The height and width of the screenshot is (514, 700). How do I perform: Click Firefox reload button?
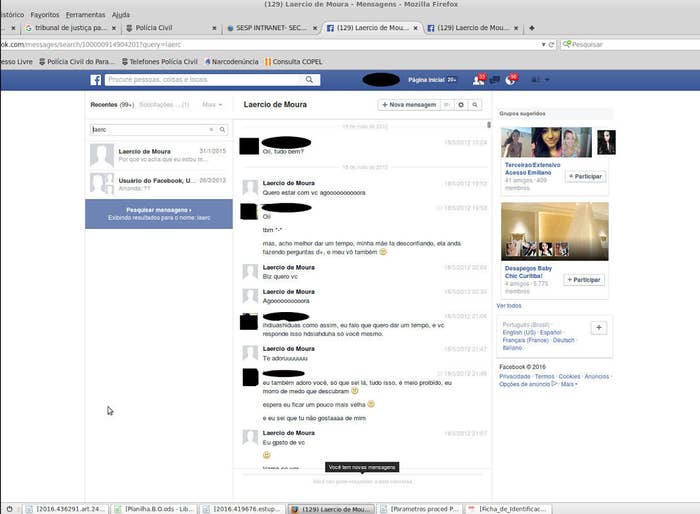click(x=551, y=45)
